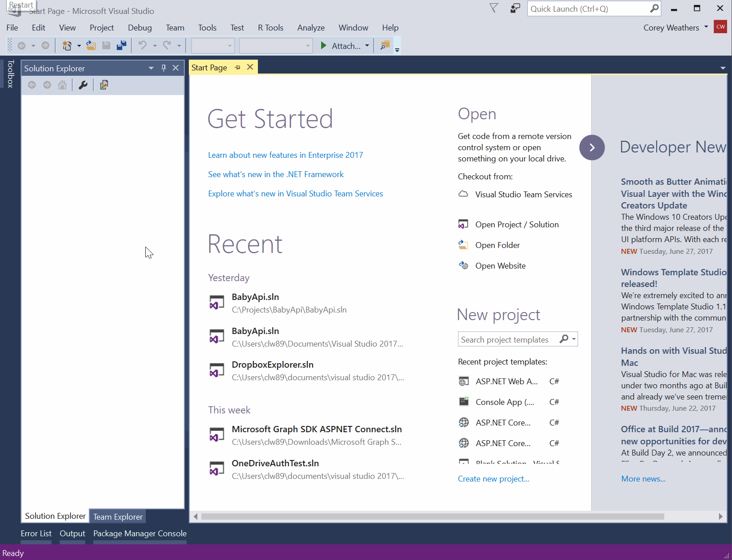Click the Save All toolbar icon

pos(122,45)
